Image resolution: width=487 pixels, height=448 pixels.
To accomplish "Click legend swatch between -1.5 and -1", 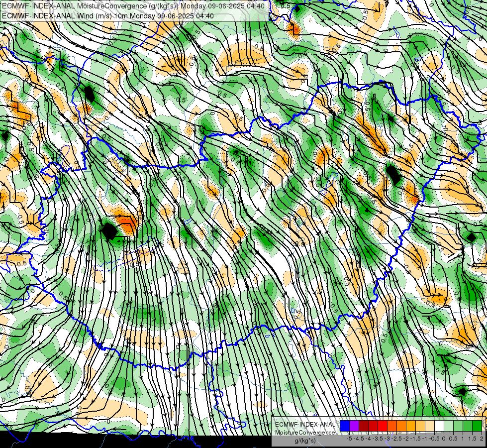I will (x=420, y=426).
